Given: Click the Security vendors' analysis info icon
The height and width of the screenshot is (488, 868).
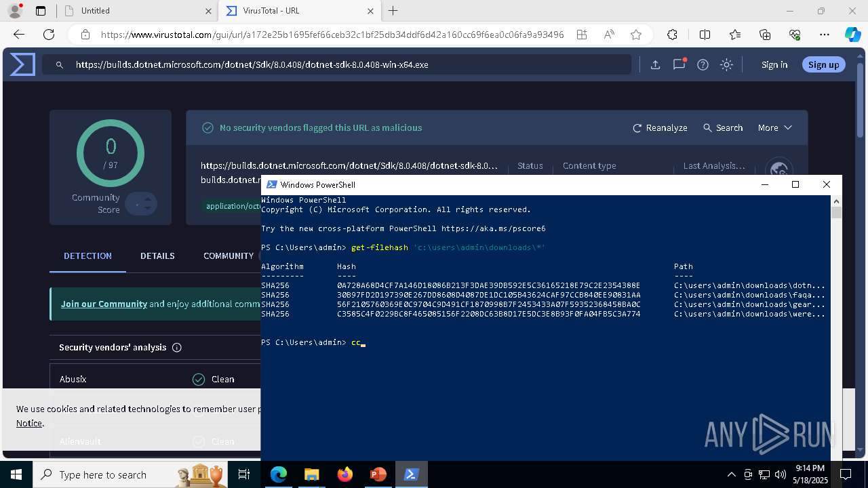Looking at the screenshot, I should 177,348.
